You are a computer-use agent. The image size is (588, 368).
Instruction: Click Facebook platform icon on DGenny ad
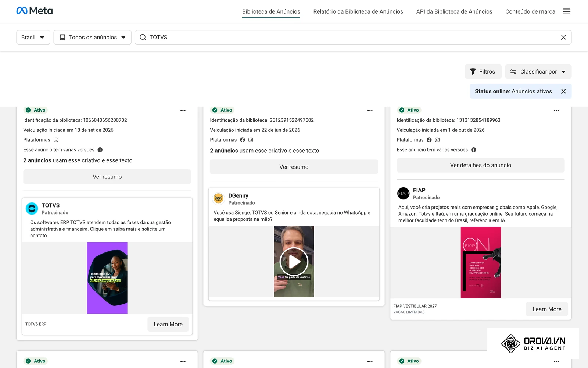[x=243, y=140]
